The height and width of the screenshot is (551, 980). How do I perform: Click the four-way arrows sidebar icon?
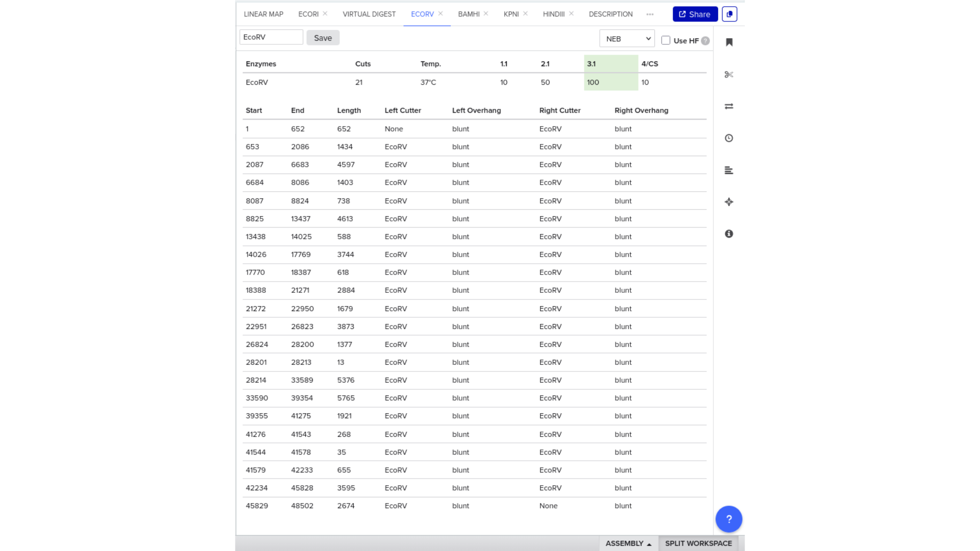(x=729, y=202)
